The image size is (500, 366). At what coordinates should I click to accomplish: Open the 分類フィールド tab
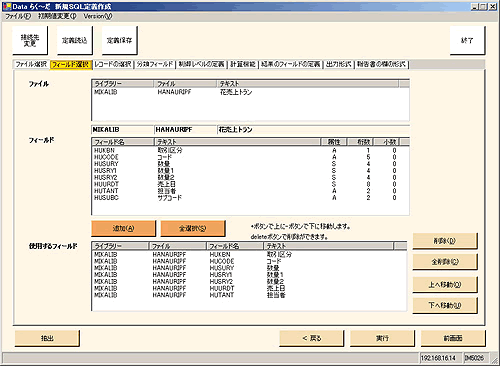[155, 64]
